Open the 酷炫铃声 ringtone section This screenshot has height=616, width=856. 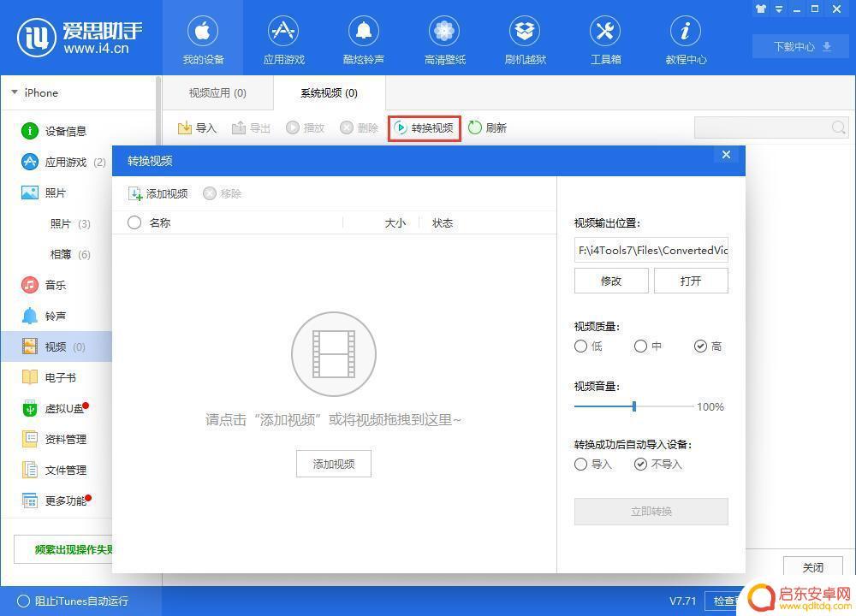tap(364, 40)
